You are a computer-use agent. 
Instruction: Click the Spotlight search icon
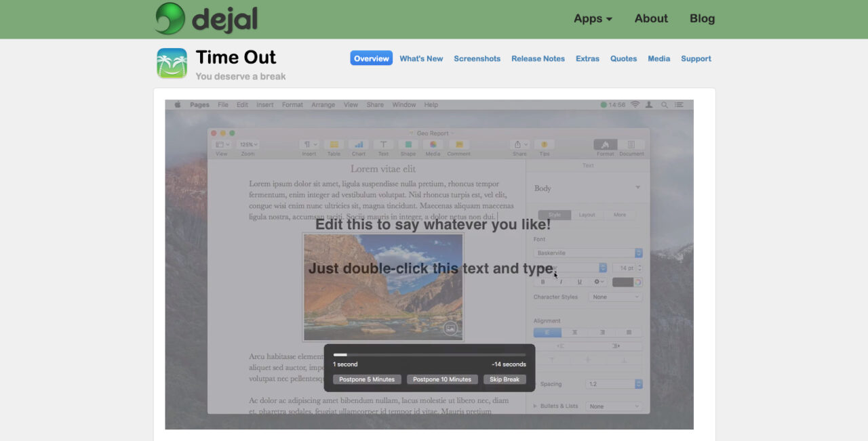click(x=665, y=105)
